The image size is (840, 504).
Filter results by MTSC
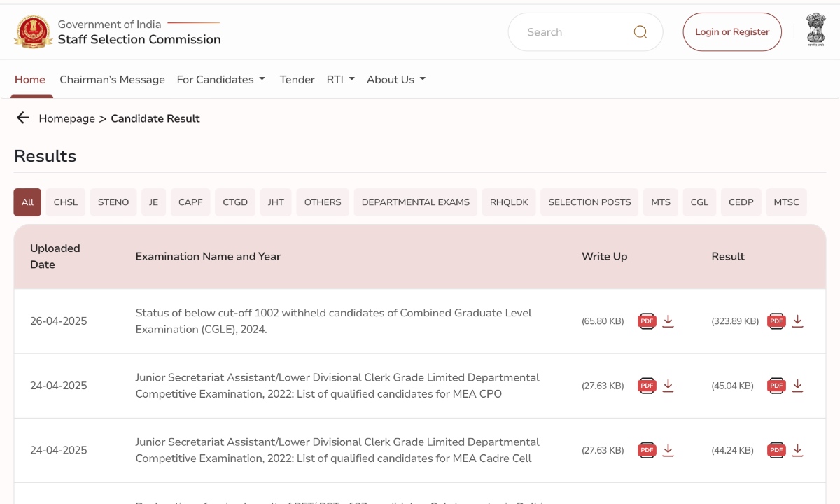pos(786,202)
